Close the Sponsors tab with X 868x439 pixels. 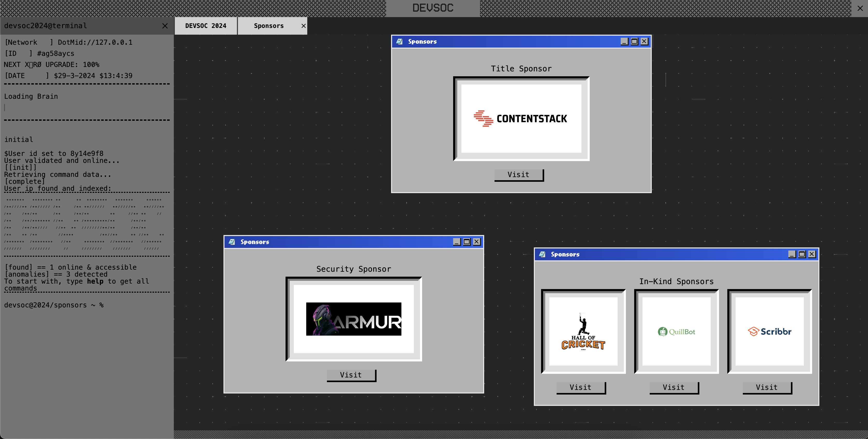pyautogui.click(x=303, y=26)
